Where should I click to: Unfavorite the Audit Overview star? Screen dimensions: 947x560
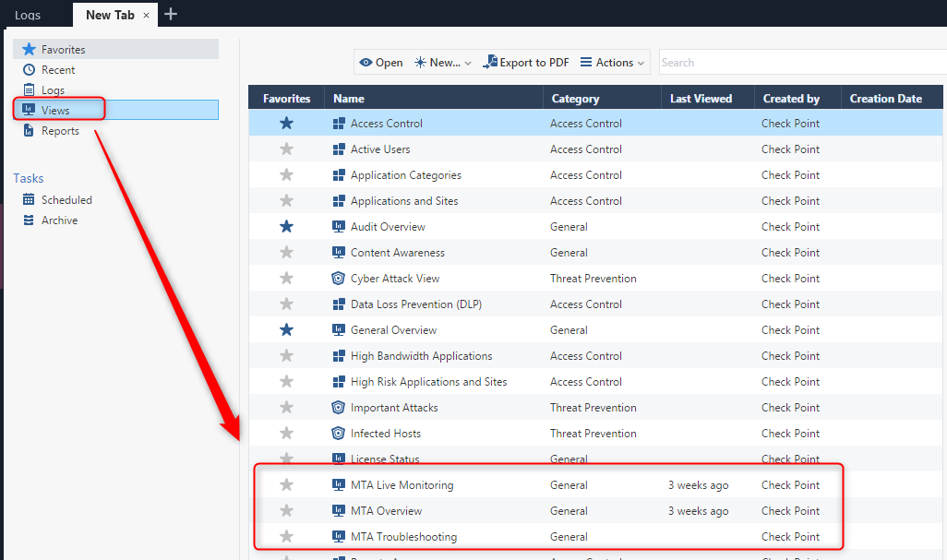pos(286,226)
